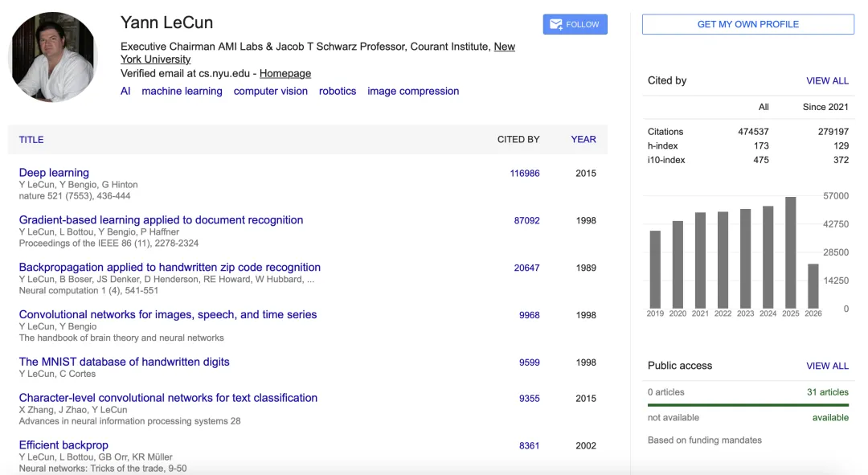View the 9355 citing articles
Viewport: 868px width, 475px height.
tap(529, 399)
